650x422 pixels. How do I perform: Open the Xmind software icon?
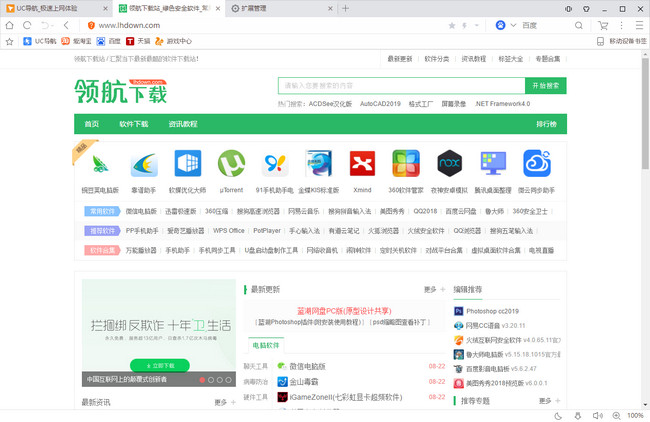pos(362,163)
